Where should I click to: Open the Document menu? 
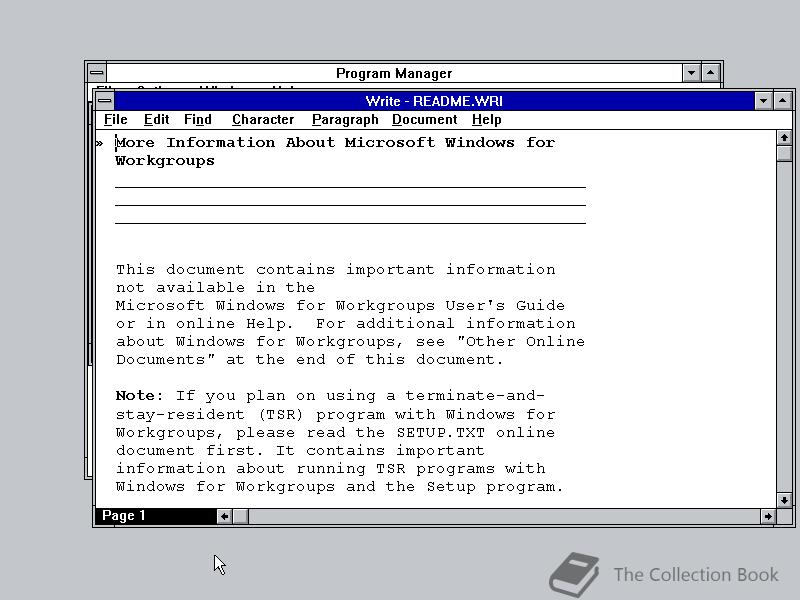point(424,119)
